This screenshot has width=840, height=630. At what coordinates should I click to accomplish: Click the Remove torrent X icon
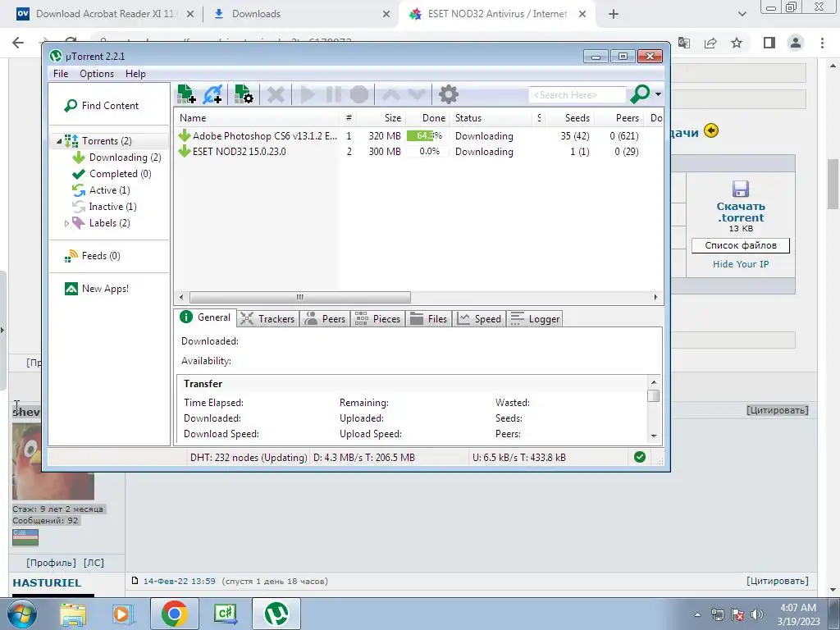[276, 95]
